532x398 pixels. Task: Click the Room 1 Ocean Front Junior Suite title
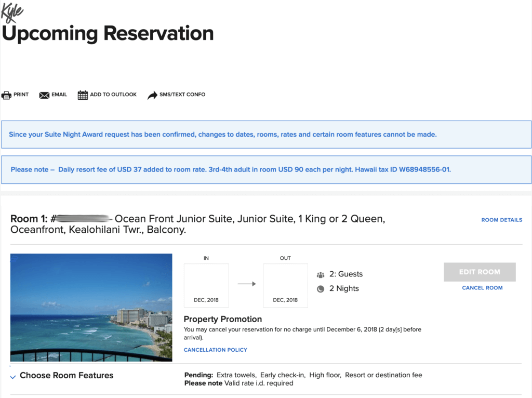pyautogui.click(x=198, y=224)
